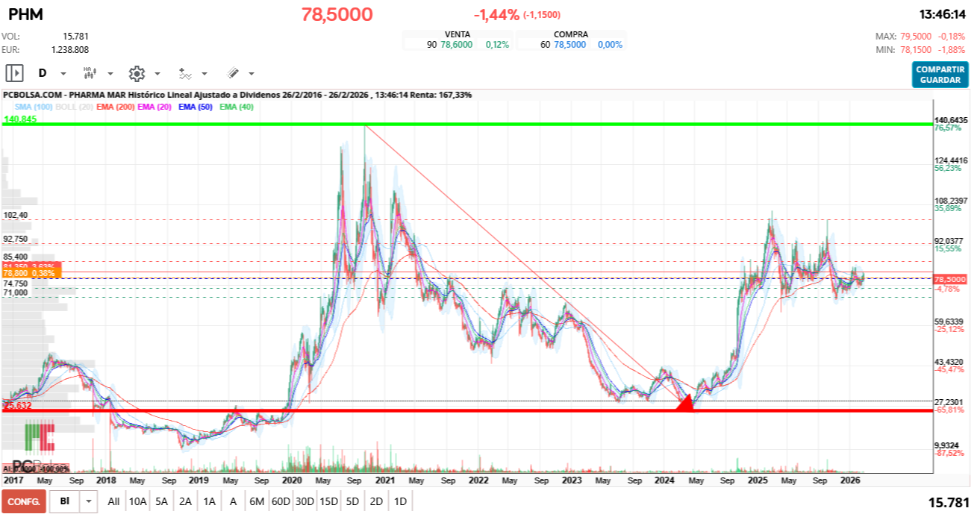The width and height of the screenshot is (980, 517).
Task: Click the orange 78,800 price tag
Action: [x=30, y=274]
